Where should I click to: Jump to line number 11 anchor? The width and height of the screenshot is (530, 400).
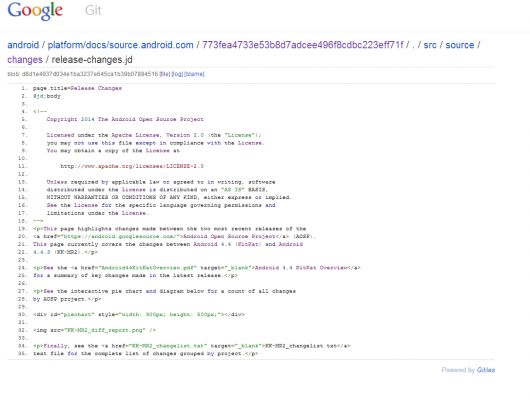23,166
